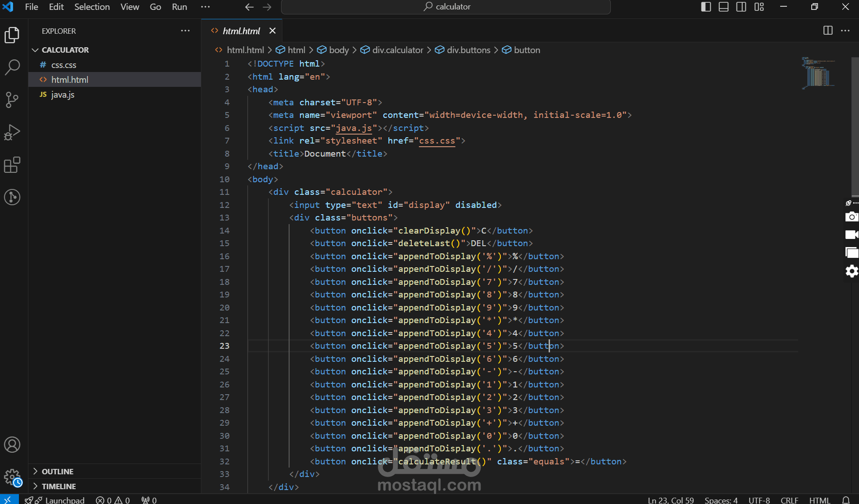This screenshot has height=504, width=859.
Task: Follow the css.css link in link tag
Action: 437,141
